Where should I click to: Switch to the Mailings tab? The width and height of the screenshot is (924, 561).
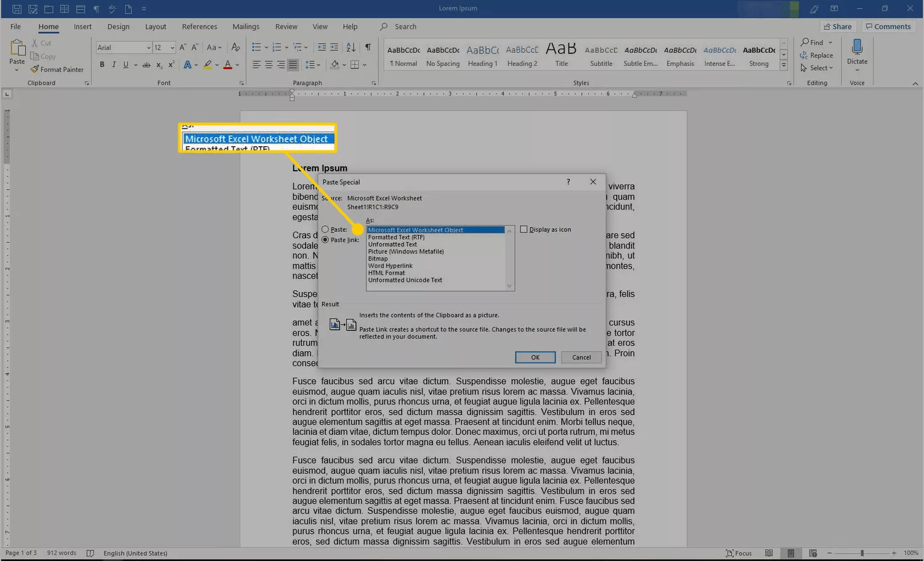tap(246, 27)
